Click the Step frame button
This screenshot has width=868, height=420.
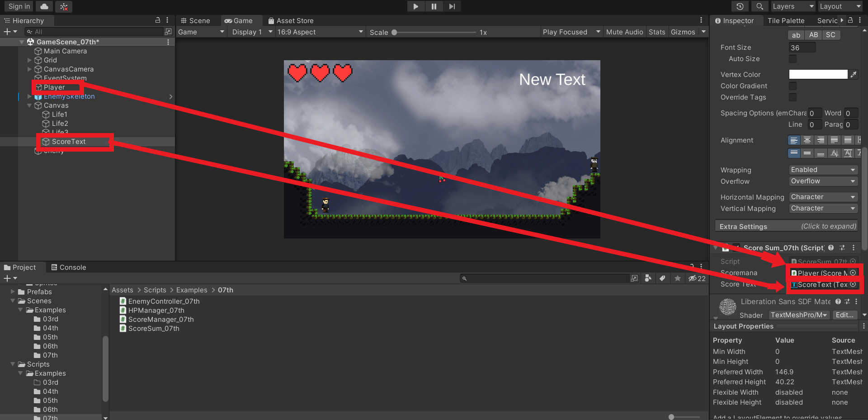click(x=452, y=6)
